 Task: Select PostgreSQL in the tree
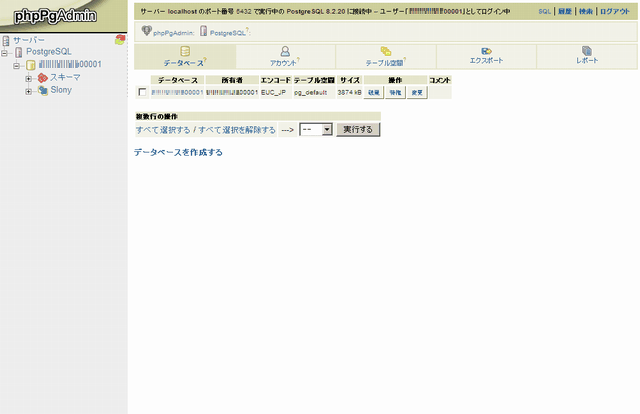pyautogui.click(x=49, y=51)
